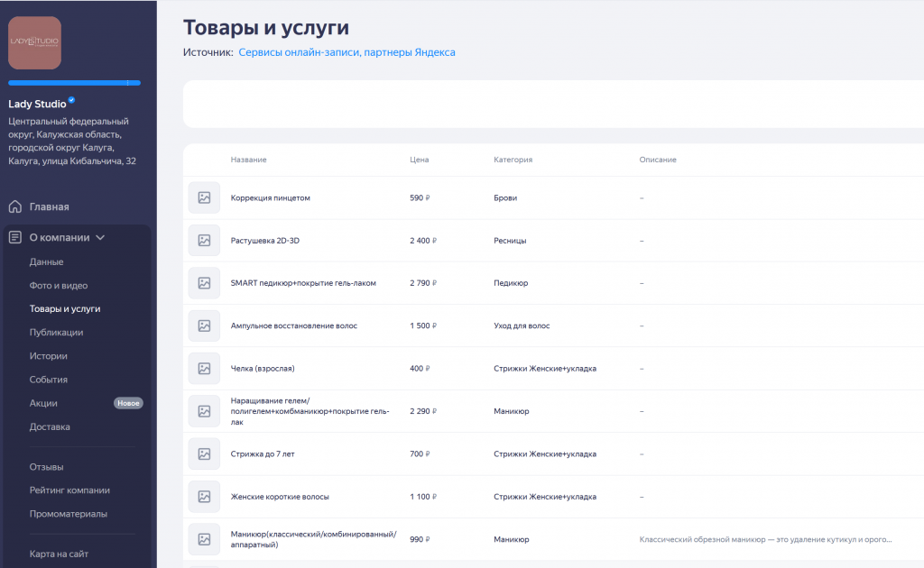Select Маникюр(классический/комбинированный/аппаратный) service name
Screen dimensions: 924x568
313,539
